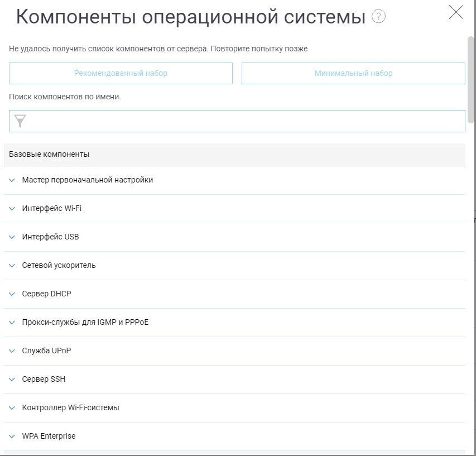476x456 pixels.
Task: Click the Поиск компонентов по имени label
Action: (65, 97)
